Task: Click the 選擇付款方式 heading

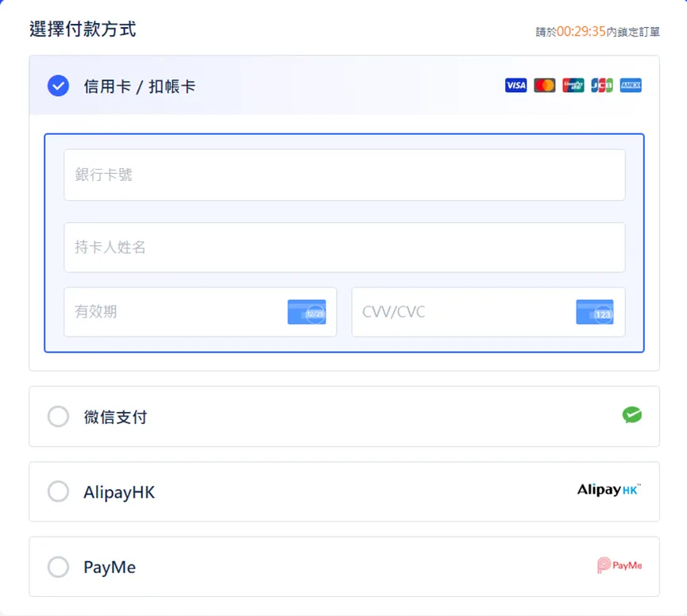Action: [83, 29]
